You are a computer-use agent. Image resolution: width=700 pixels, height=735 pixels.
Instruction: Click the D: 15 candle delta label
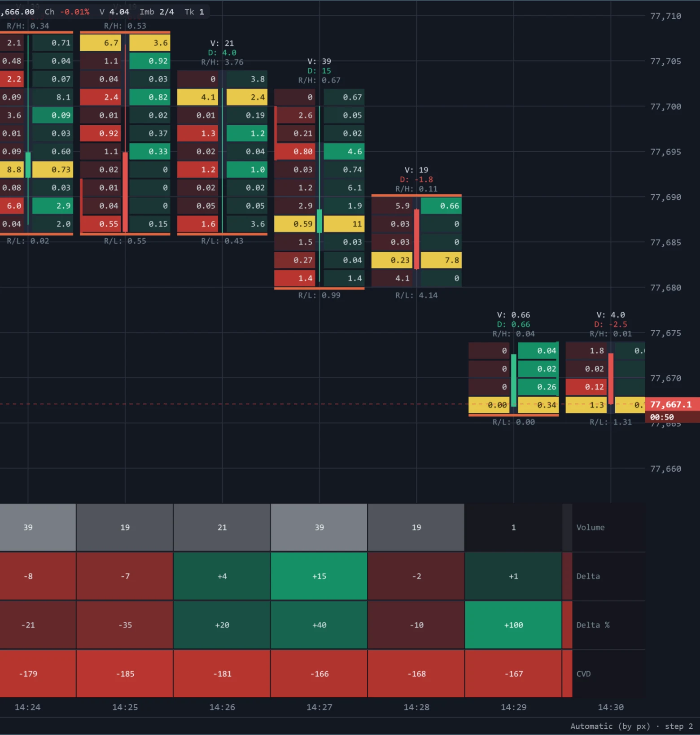point(319,71)
